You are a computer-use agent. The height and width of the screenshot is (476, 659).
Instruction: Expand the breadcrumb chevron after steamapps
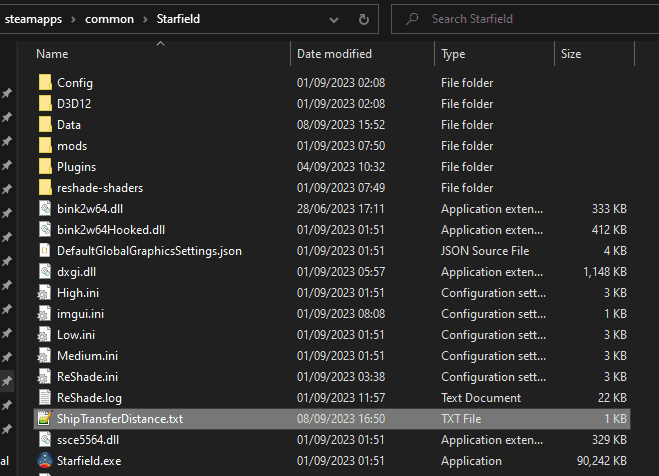pos(75,19)
